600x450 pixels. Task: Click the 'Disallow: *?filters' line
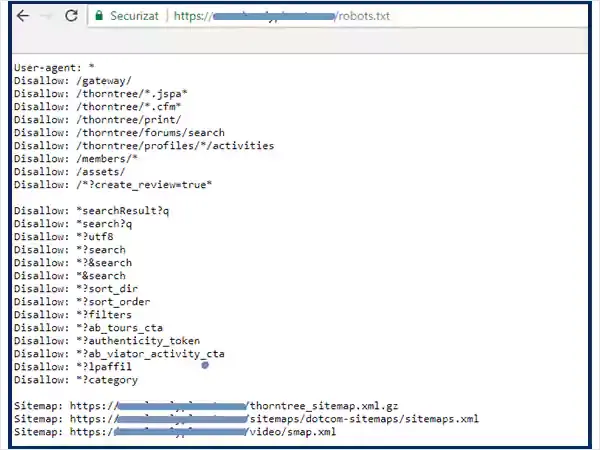(x=73, y=315)
